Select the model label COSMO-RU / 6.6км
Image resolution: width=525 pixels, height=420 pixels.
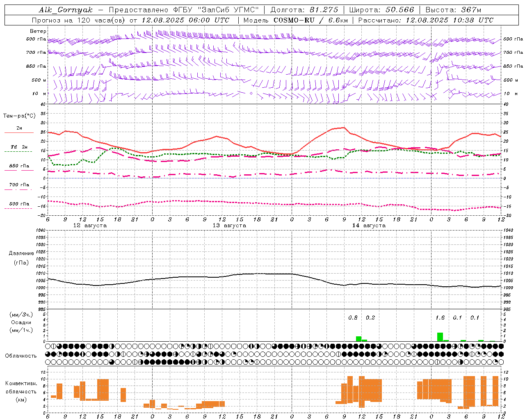tap(310, 20)
